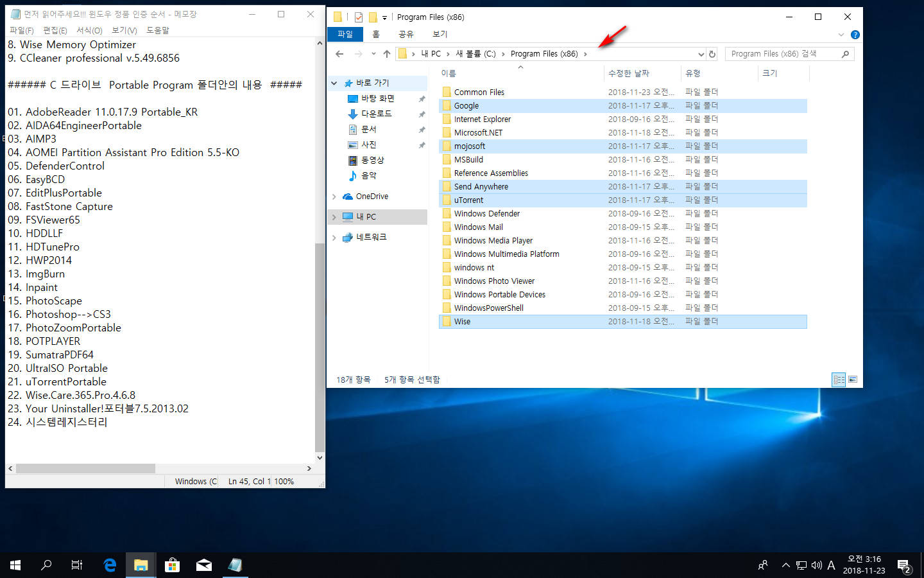Open Explorer help question mark icon
The height and width of the screenshot is (578, 924).
pos(855,35)
